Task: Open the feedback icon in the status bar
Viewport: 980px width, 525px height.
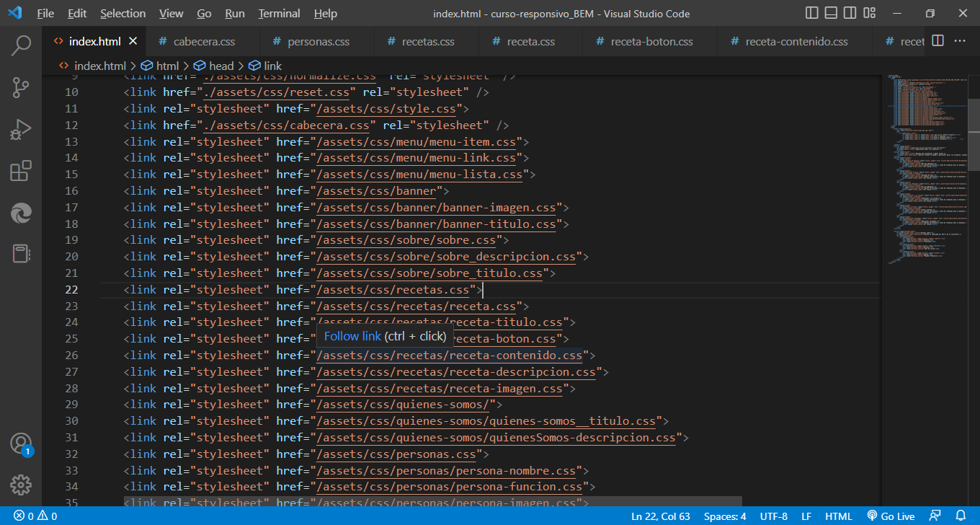Action: pyautogui.click(x=935, y=516)
